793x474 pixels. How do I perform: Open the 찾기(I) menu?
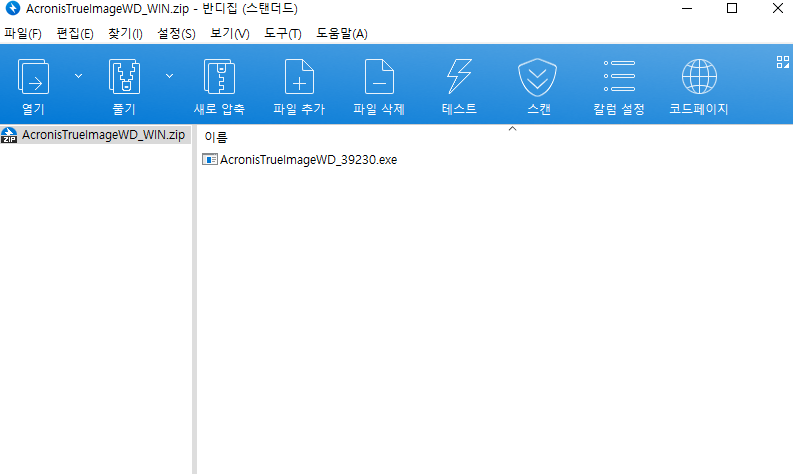[125, 34]
